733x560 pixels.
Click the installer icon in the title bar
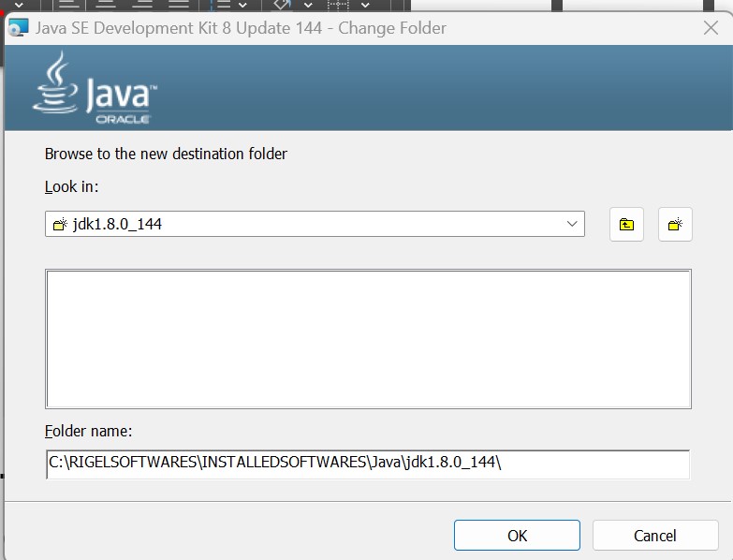pos(17,27)
